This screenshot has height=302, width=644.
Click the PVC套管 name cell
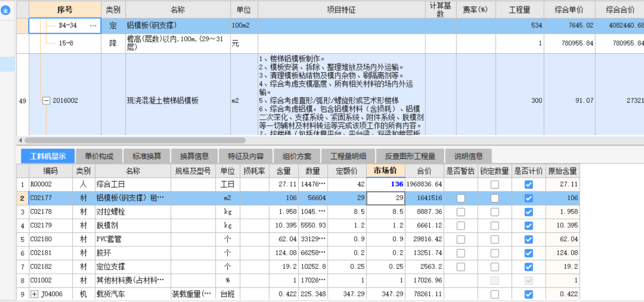click(133, 239)
